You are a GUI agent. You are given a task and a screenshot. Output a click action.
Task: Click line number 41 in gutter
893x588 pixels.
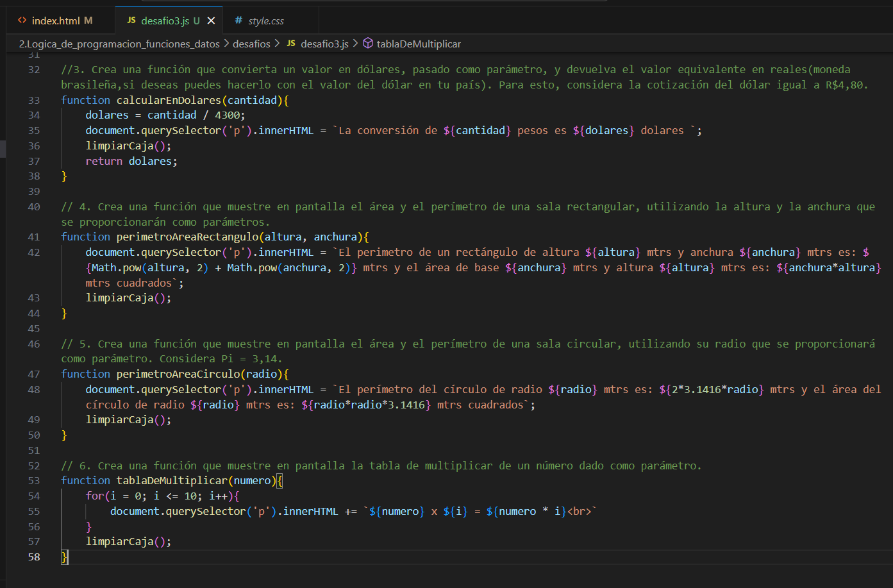34,237
